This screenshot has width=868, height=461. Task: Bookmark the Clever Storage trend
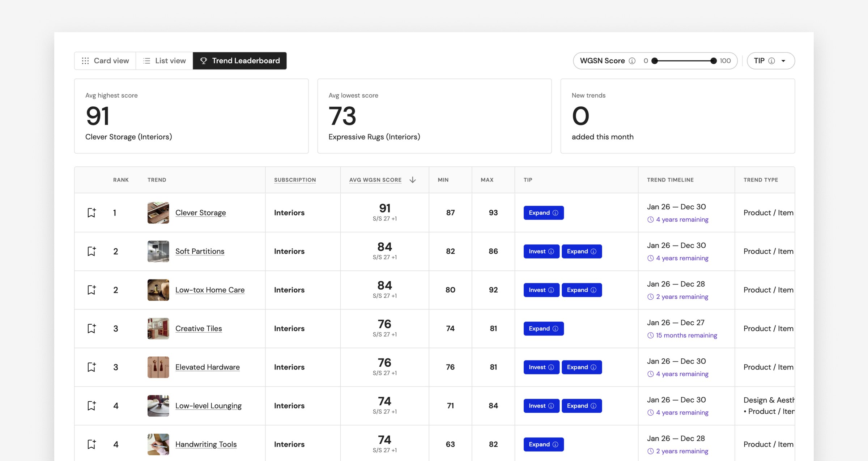click(x=92, y=213)
